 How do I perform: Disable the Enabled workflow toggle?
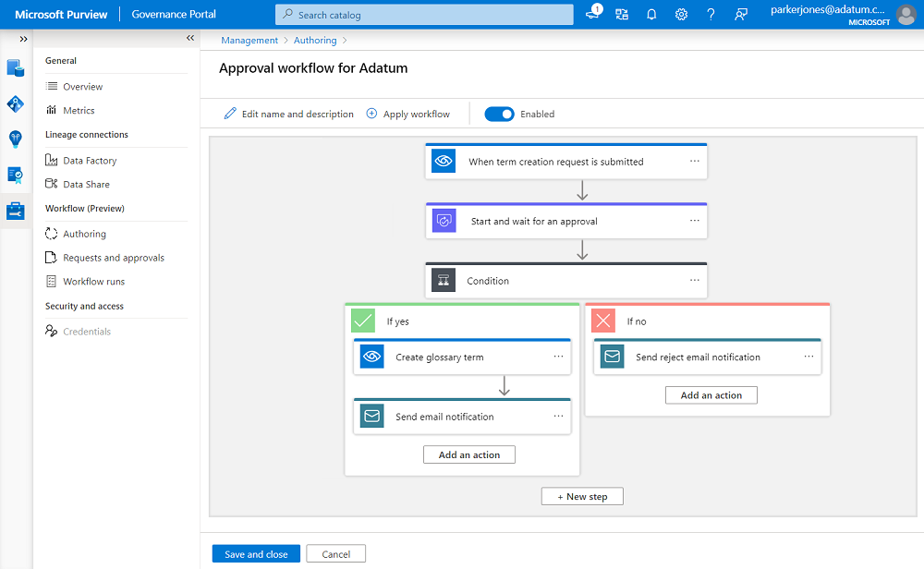[x=499, y=114]
